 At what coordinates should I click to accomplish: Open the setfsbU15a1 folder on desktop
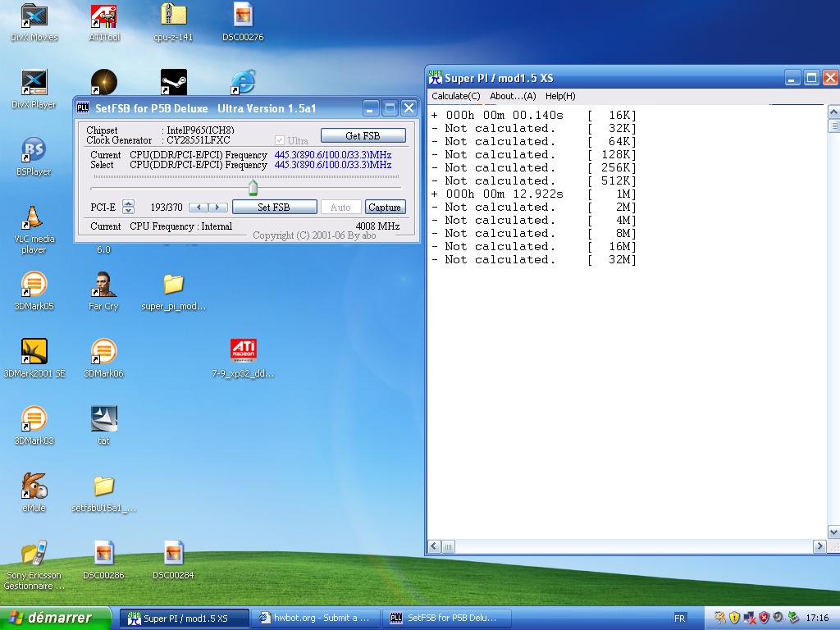(x=103, y=493)
